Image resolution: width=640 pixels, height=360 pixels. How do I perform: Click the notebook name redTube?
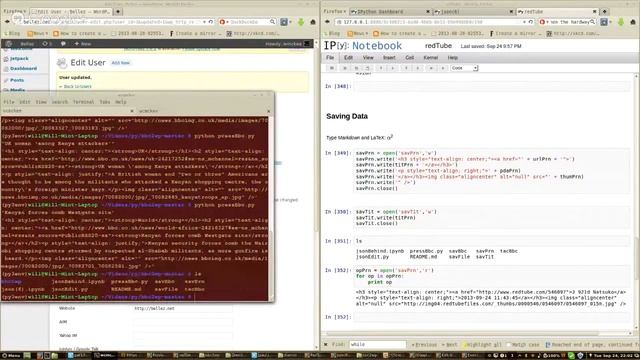(438, 46)
